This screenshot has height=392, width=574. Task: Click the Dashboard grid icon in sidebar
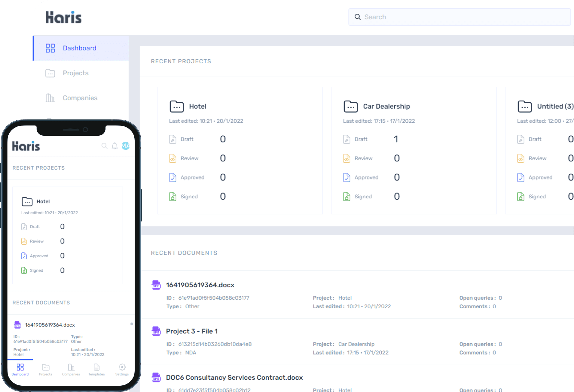pyautogui.click(x=50, y=48)
